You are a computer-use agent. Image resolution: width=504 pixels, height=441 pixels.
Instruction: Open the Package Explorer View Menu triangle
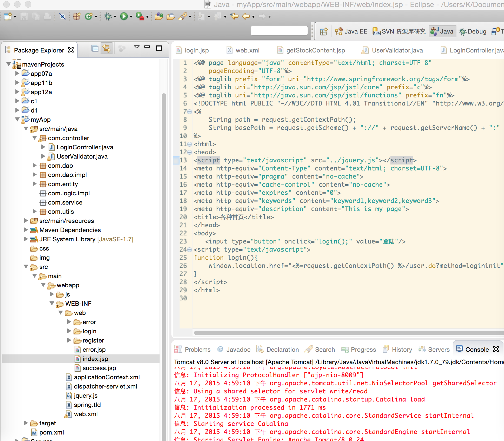(x=137, y=47)
